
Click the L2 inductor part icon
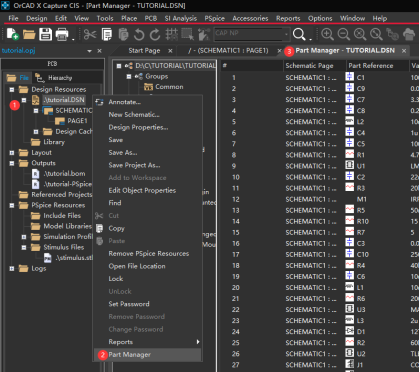(349, 121)
